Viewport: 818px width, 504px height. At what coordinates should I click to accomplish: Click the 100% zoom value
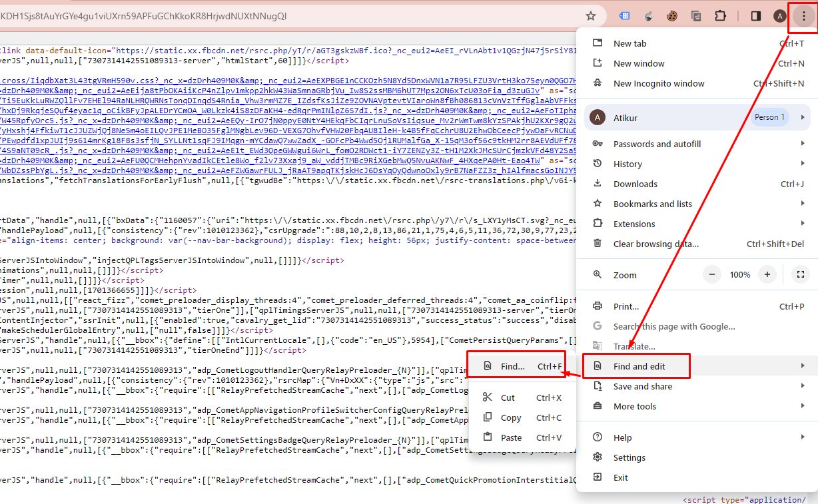click(739, 275)
